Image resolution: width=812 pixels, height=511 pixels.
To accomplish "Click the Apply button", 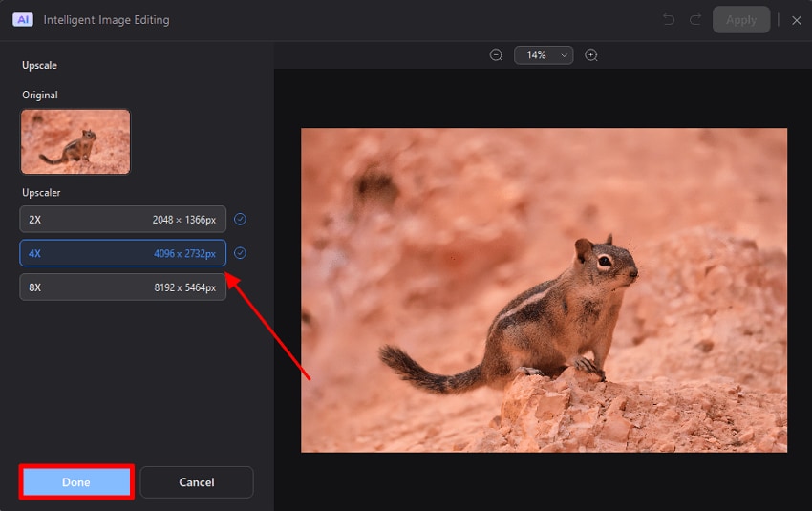I will pos(741,20).
